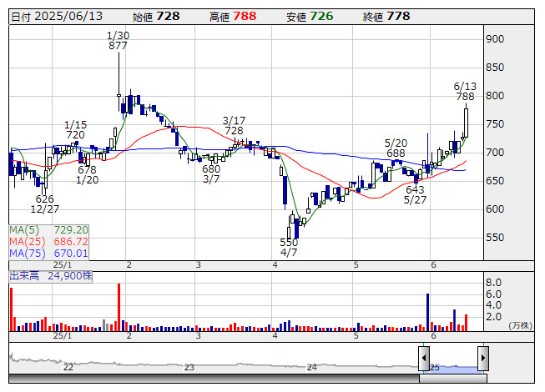Click the tall red volume bar near February

tap(119, 307)
